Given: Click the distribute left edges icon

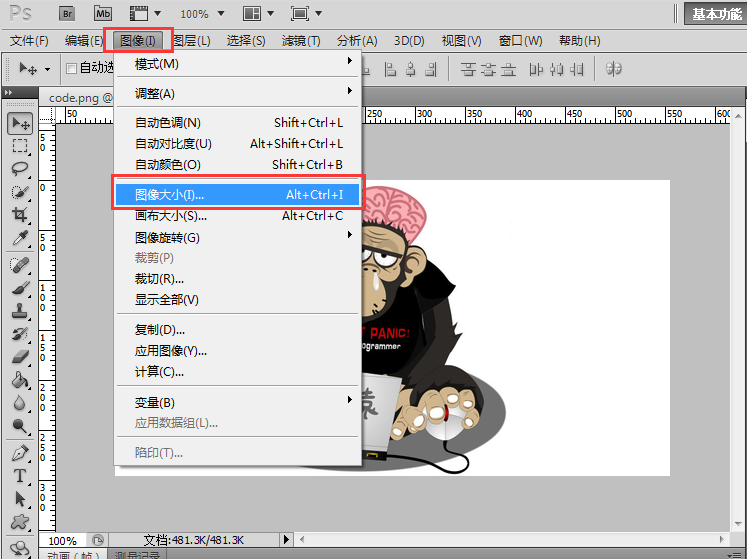Looking at the screenshot, I should 536,70.
